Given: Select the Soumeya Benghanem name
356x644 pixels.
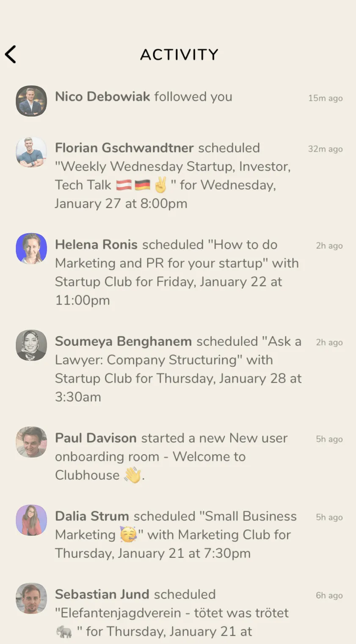Looking at the screenshot, I should [123, 341].
